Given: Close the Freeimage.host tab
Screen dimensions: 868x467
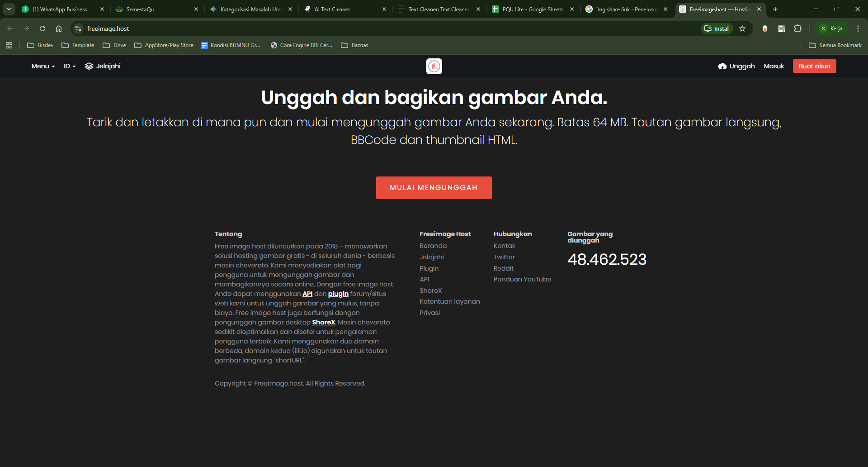Looking at the screenshot, I should [x=759, y=9].
